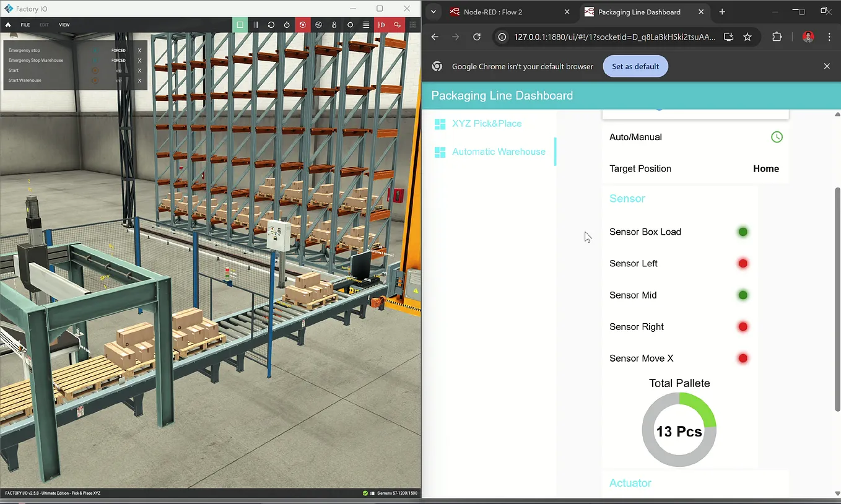
Task: Toggle the Auto/Manual clock switch
Action: coord(777,137)
